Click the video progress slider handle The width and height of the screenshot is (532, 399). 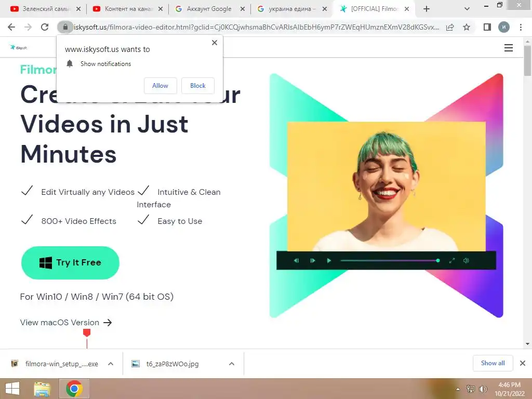point(438,261)
